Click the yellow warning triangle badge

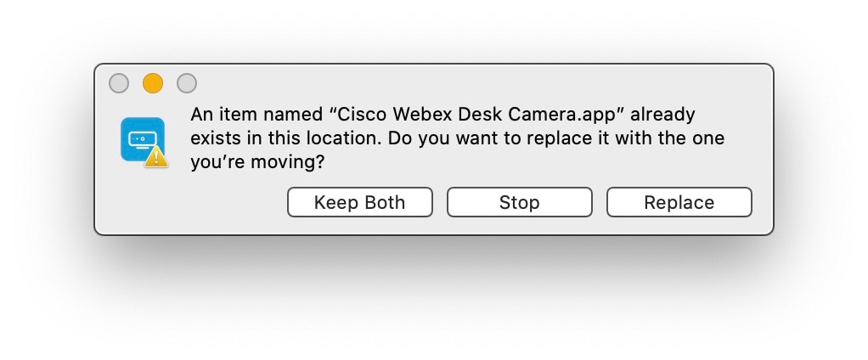[156, 156]
